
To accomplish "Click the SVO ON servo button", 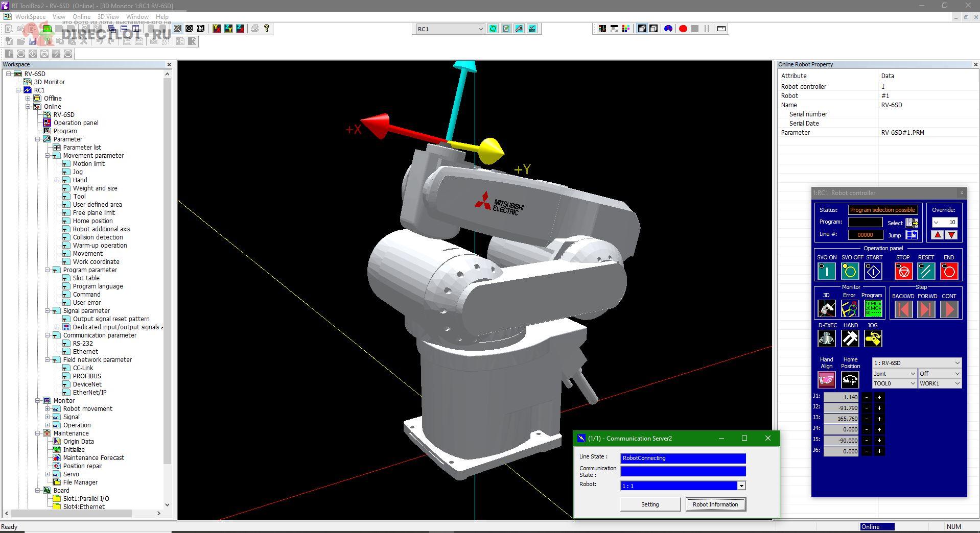I will [x=826, y=271].
